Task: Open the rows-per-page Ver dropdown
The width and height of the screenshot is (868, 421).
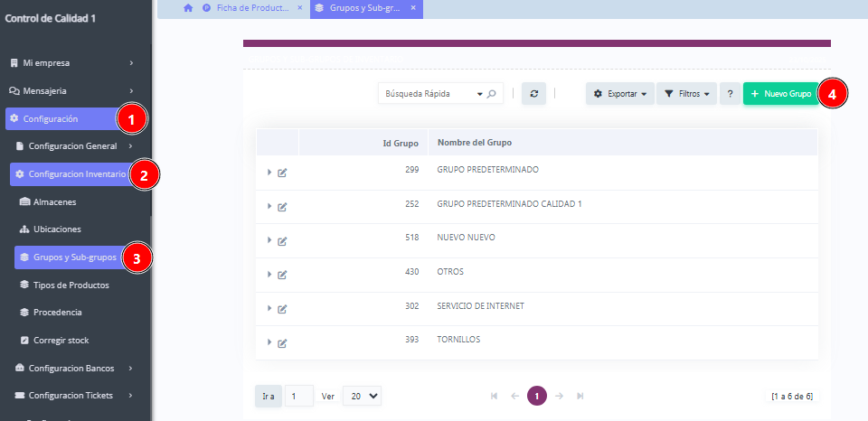Action: pos(362,396)
